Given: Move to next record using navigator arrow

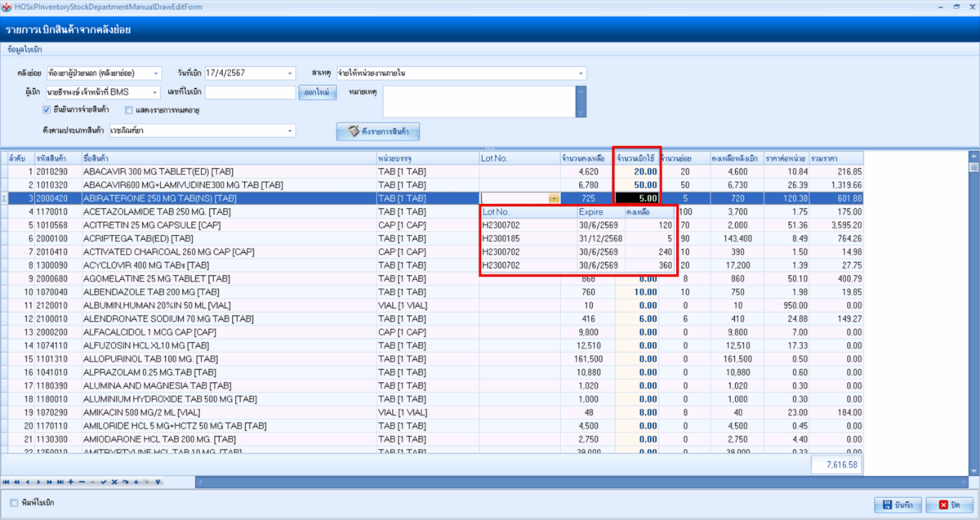Looking at the screenshot, I should [38, 482].
